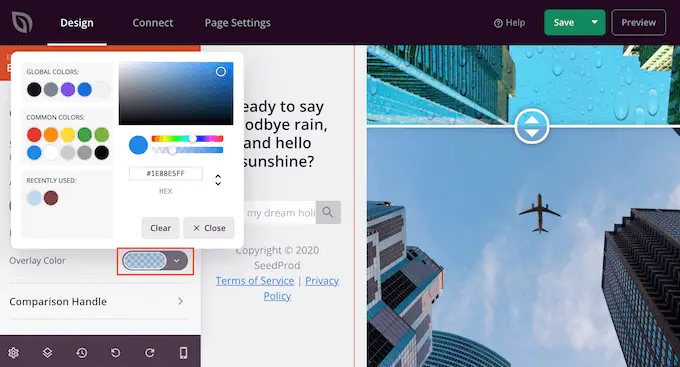Screen dimensions: 680x367
Task: Close the color picker popup
Action: (209, 228)
